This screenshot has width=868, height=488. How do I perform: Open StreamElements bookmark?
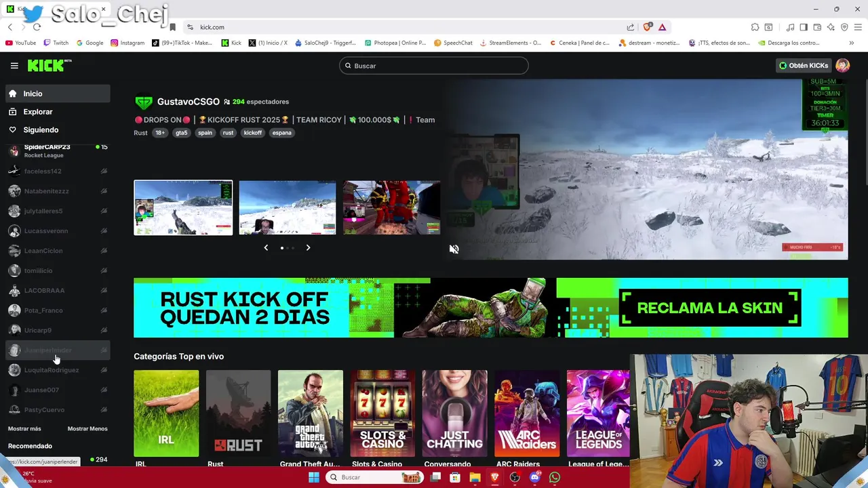pos(511,43)
